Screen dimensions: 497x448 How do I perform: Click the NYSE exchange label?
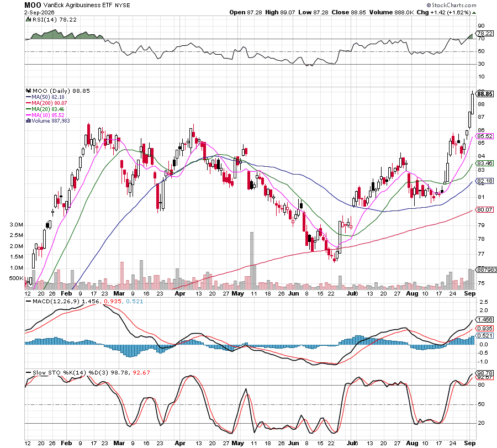coord(123,6)
